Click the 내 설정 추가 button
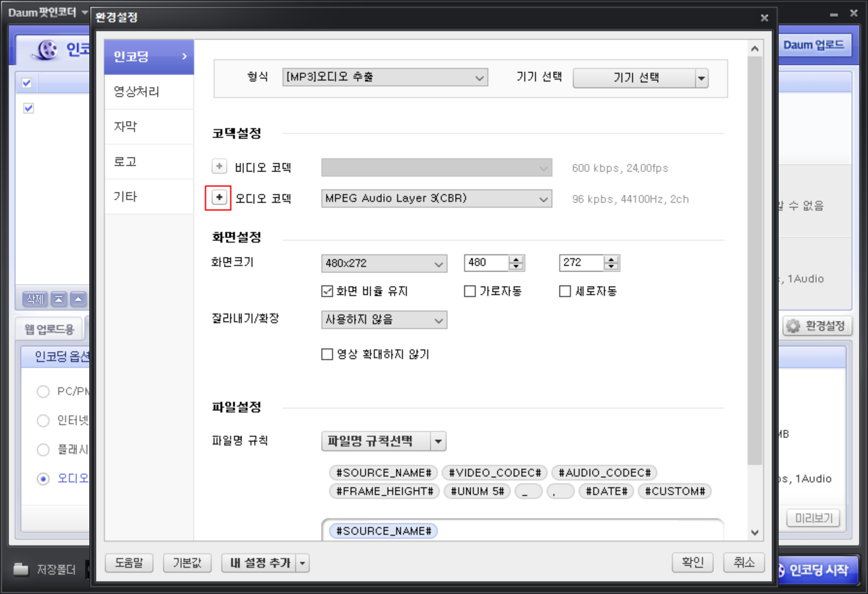868x594 pixels. (259, 563)
